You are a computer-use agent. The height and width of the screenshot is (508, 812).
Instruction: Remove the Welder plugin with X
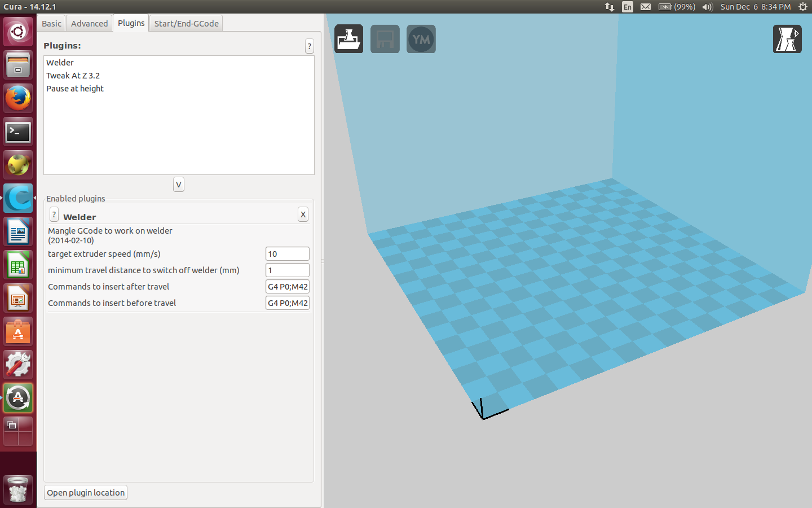303,214
